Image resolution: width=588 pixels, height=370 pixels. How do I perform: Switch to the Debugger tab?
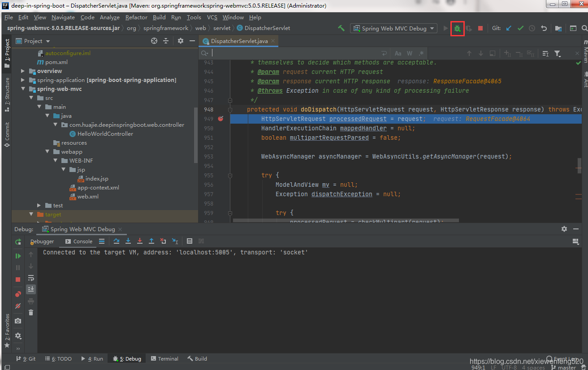pyautogui.click(x=42, y=241)
